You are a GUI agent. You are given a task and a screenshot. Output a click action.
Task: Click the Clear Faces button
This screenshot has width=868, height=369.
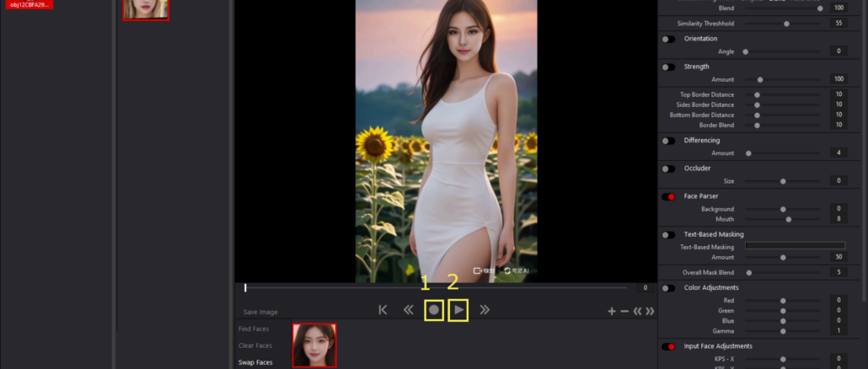(x=255, y=345)
